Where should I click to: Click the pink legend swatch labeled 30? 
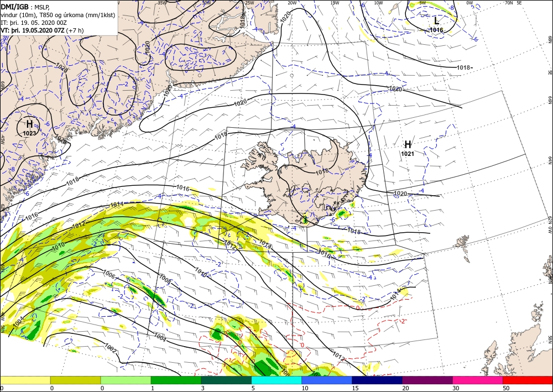(478, 380)
